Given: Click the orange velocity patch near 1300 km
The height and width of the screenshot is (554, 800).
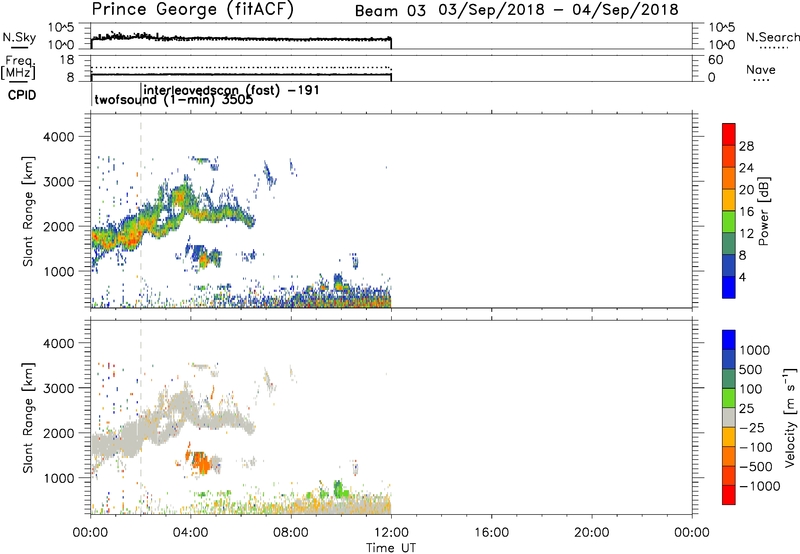Looking at the screenshot, I should coord(201,463).
